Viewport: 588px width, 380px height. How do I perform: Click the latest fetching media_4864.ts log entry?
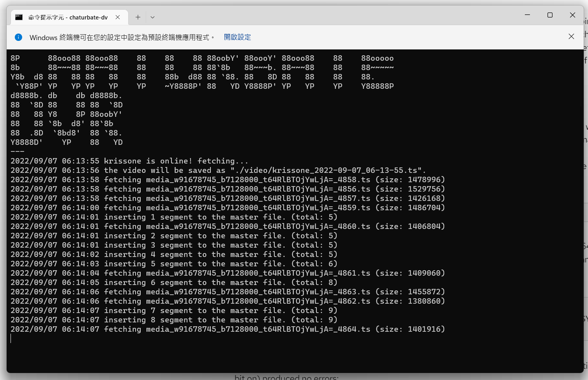pyautogui.click(x=227, y=329)
